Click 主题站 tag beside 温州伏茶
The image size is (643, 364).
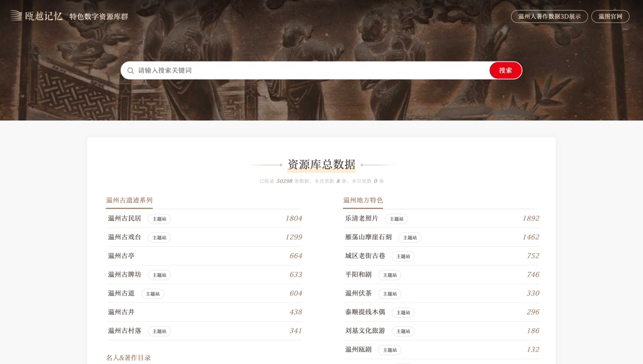390,294
